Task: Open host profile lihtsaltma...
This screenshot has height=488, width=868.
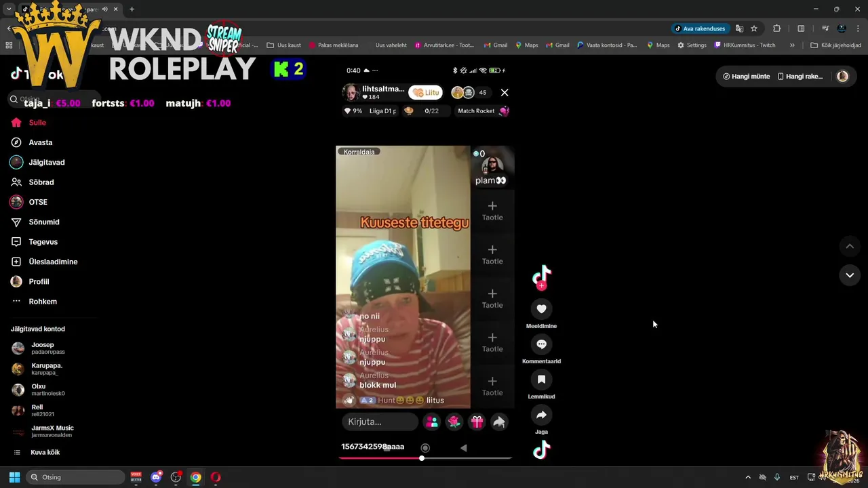Action: click(374, 93)
